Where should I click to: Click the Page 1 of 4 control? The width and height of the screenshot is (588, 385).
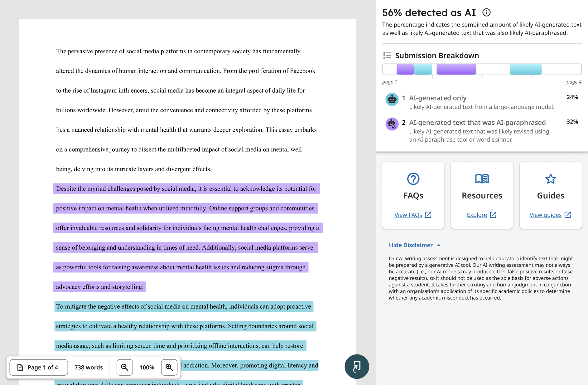pyautogui.click(x=38, y=367)
